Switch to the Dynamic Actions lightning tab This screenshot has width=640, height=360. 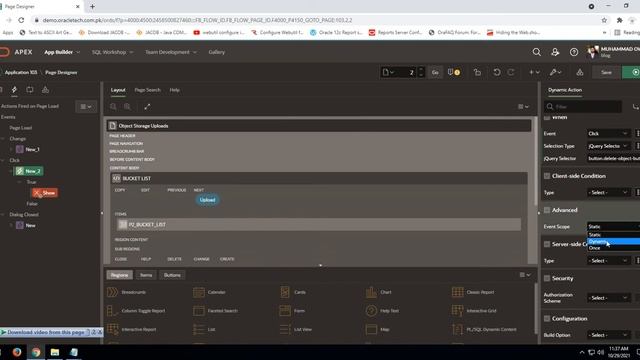pyautogui.click(x=14, y=89)
